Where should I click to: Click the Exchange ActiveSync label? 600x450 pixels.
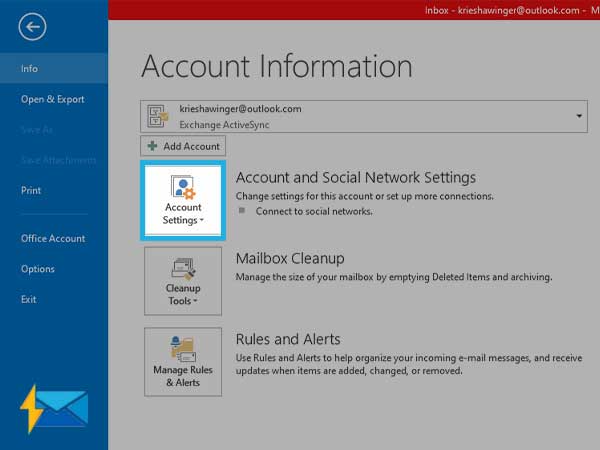[224, 125]
